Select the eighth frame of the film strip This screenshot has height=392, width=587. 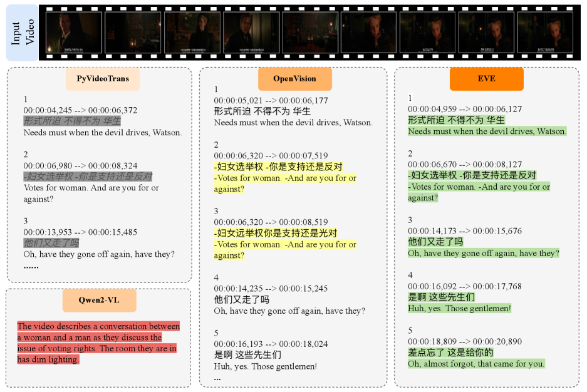[486, 33]
